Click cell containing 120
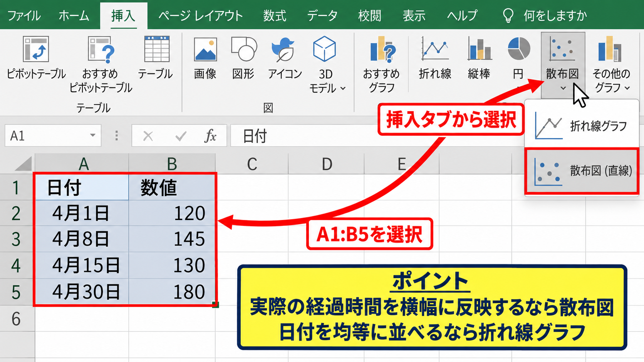 (172, 213)
